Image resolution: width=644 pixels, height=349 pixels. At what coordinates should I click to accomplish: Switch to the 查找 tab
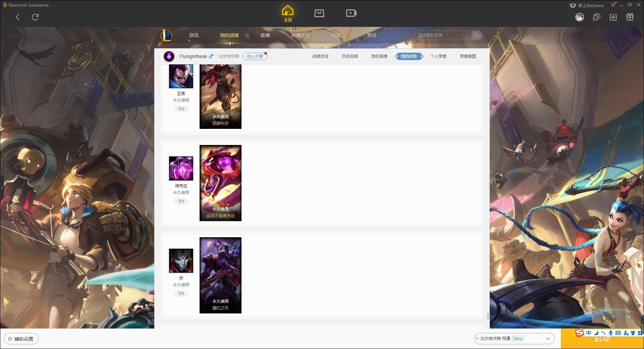(372, 35)
